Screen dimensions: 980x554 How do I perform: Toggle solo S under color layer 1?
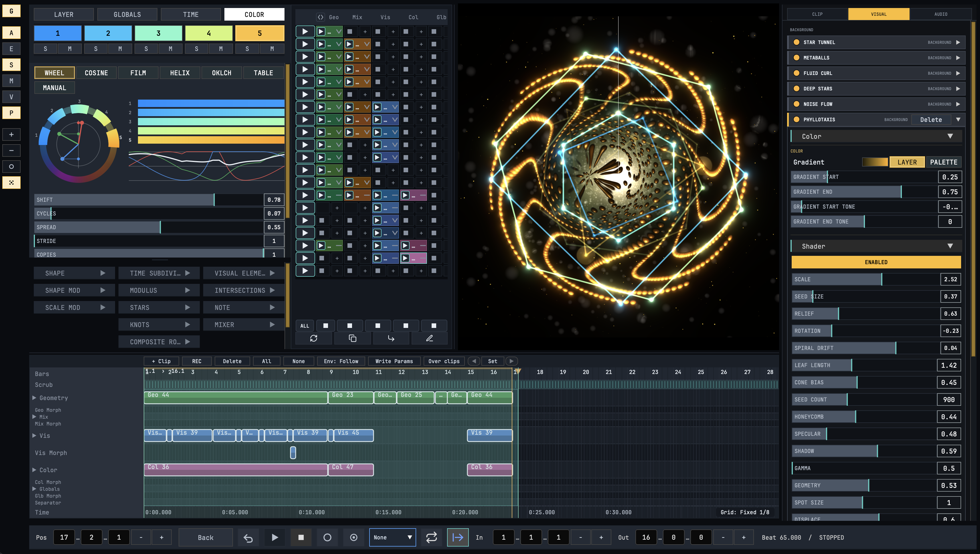pyautogui.click(x=45, y=49)
